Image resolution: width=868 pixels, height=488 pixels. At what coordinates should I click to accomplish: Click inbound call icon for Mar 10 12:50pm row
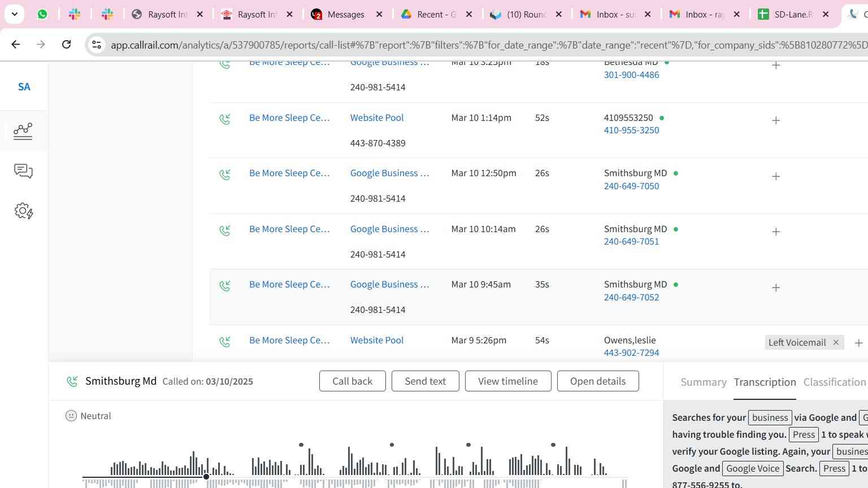pos(225,175)
